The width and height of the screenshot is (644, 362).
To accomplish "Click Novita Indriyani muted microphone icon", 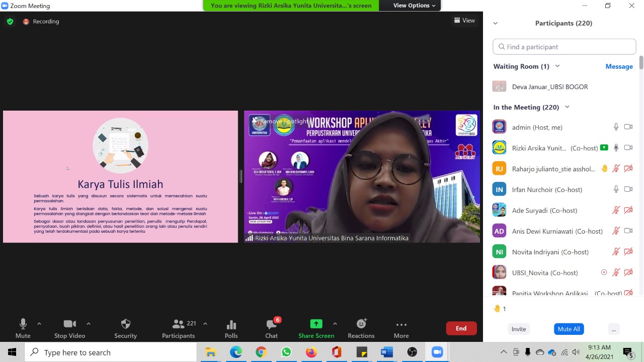I will [x=616, y=252].
